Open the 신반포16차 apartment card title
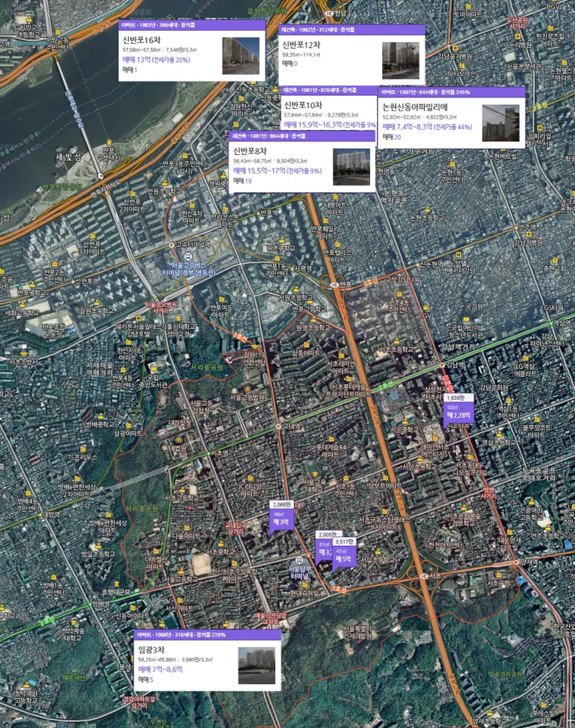575x728 pixels. pyautogui.click(x=141, y=40)
